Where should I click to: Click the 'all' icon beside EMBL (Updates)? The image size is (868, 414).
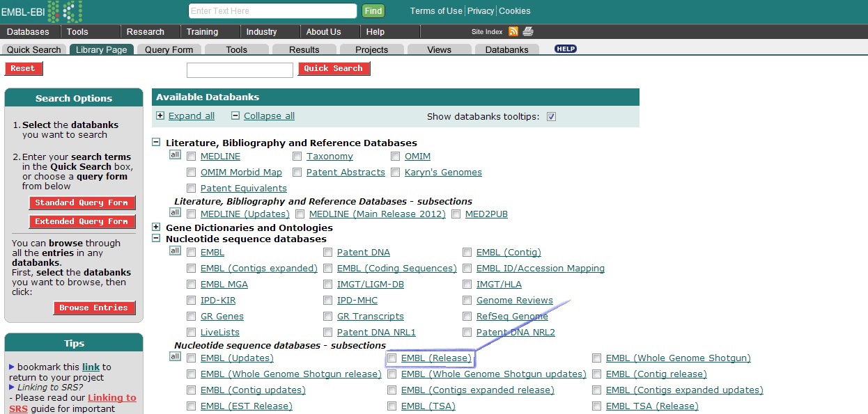coord(175,357)
